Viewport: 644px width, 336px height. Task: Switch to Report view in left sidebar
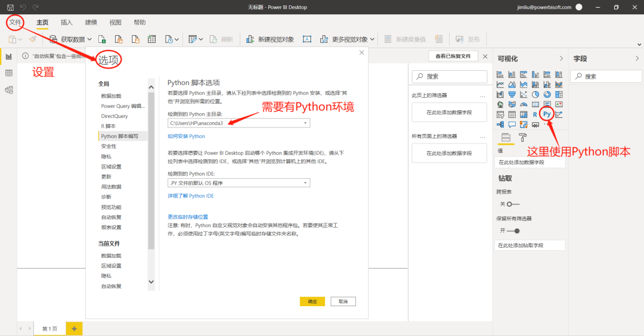click(x=8, y=56)
